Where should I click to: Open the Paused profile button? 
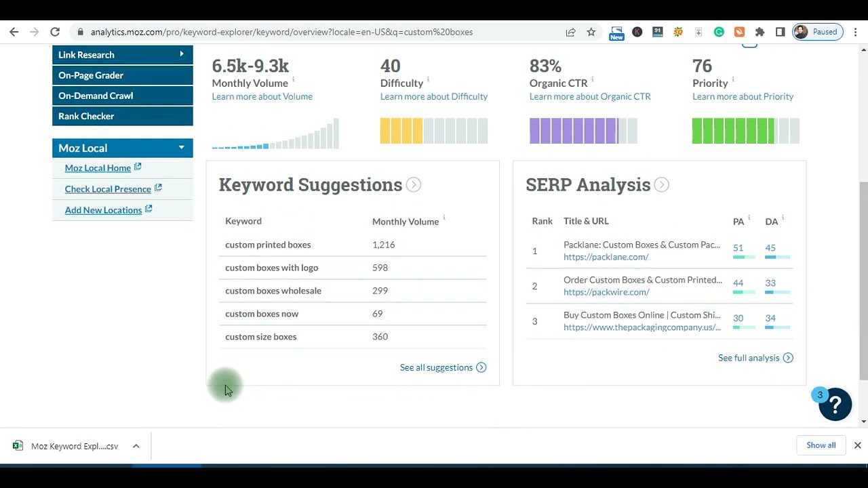click(x=818, y=32)
